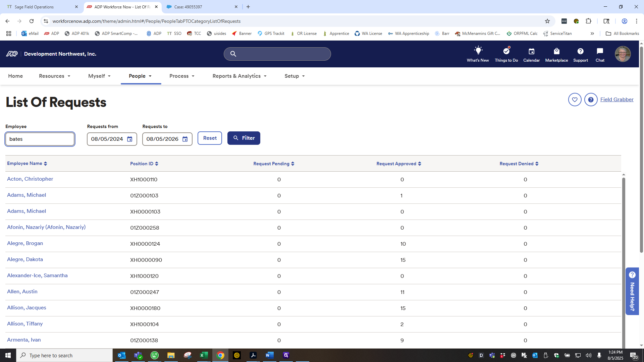Image resolution: width=644 pixels, height=362 pixels.
Task: Open the Field Grabber link
Action: tap(617, 100)
